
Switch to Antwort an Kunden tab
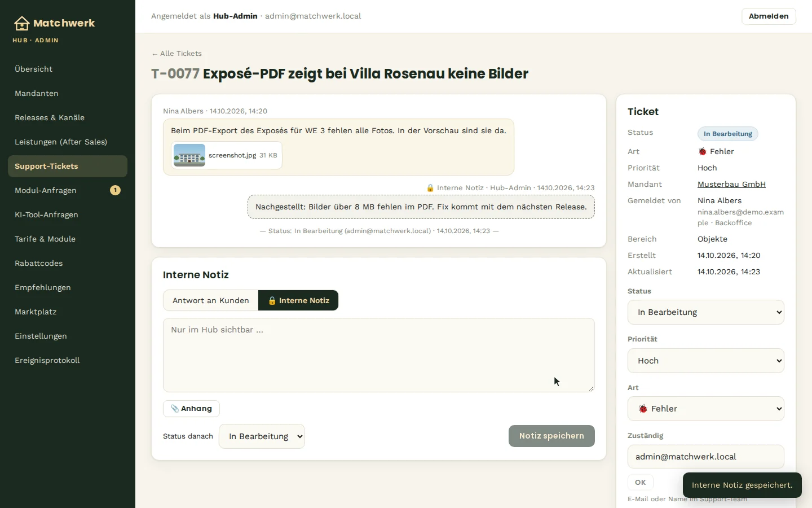click(211, 300)
